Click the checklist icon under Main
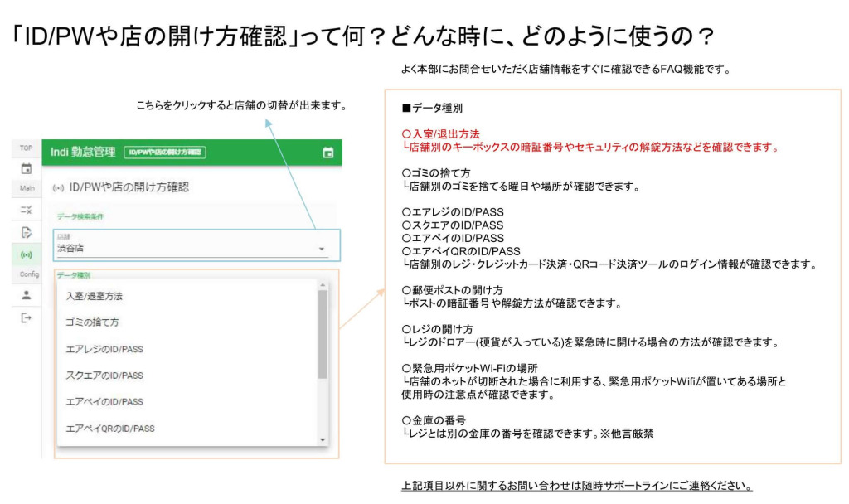 point(26,211)
